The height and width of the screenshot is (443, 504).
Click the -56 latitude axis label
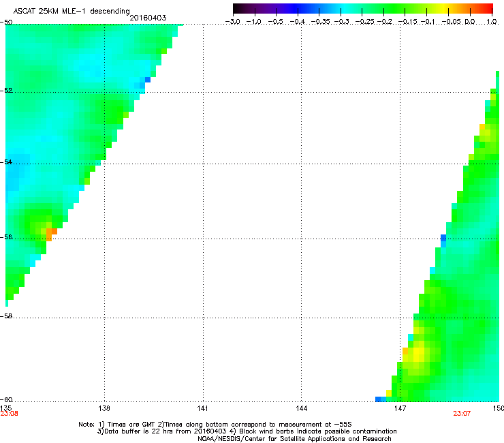(x=6, y=236)
